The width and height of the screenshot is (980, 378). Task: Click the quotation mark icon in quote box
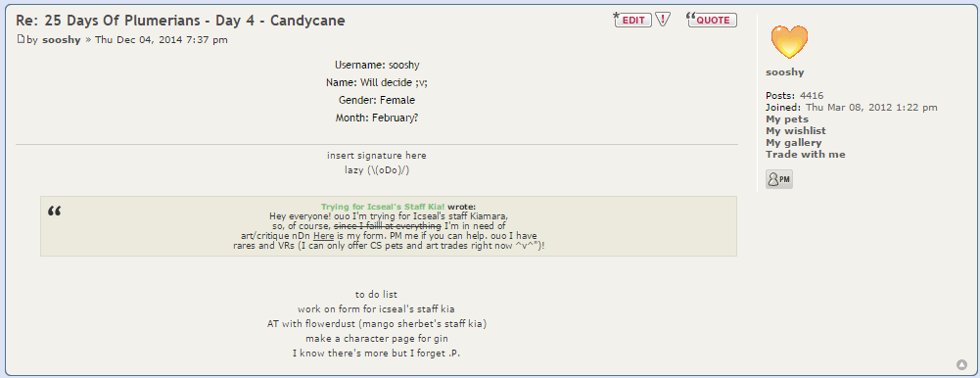click(55, 212)
